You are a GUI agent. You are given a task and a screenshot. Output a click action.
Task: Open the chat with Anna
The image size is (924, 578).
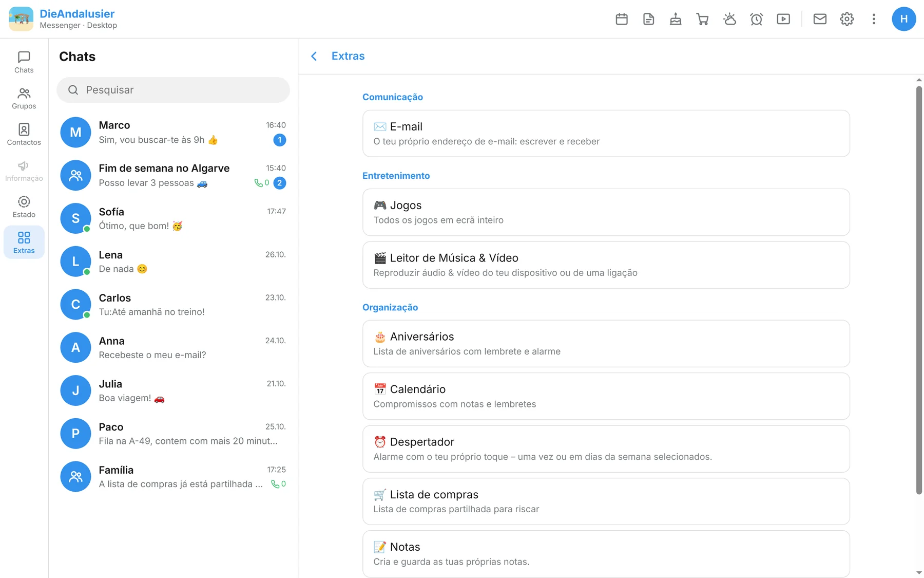coord(173,347)
